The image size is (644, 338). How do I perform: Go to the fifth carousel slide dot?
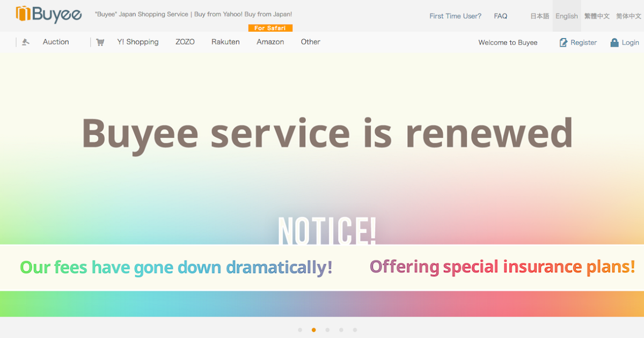click(x=355, y=330)
